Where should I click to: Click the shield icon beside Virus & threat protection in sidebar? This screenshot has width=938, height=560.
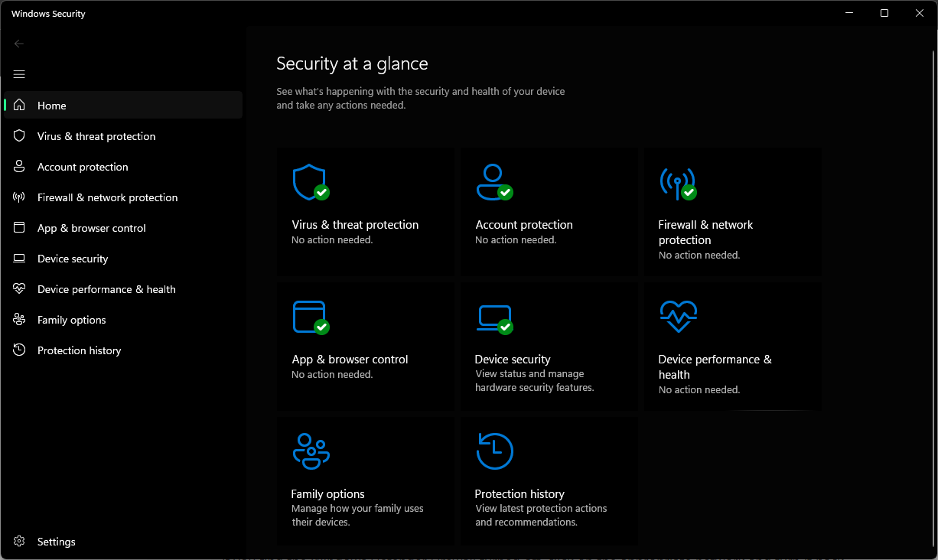(x=19, y=135)
